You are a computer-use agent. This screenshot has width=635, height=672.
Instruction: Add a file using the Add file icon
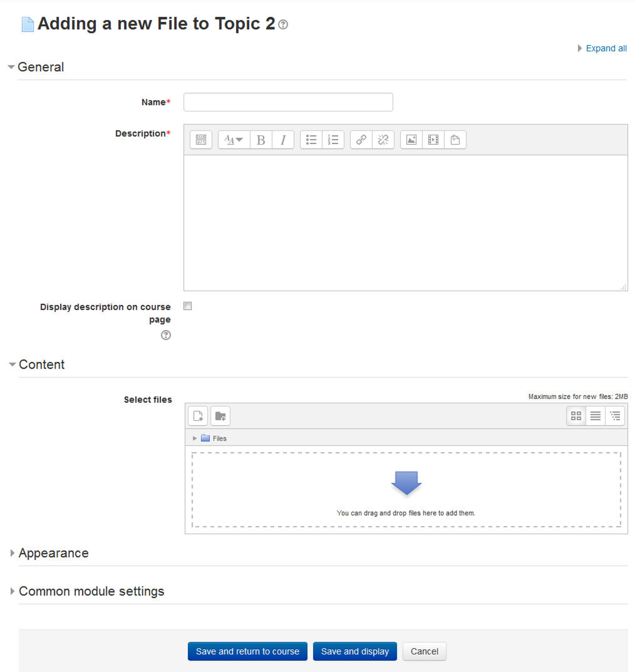click(198, 416)
